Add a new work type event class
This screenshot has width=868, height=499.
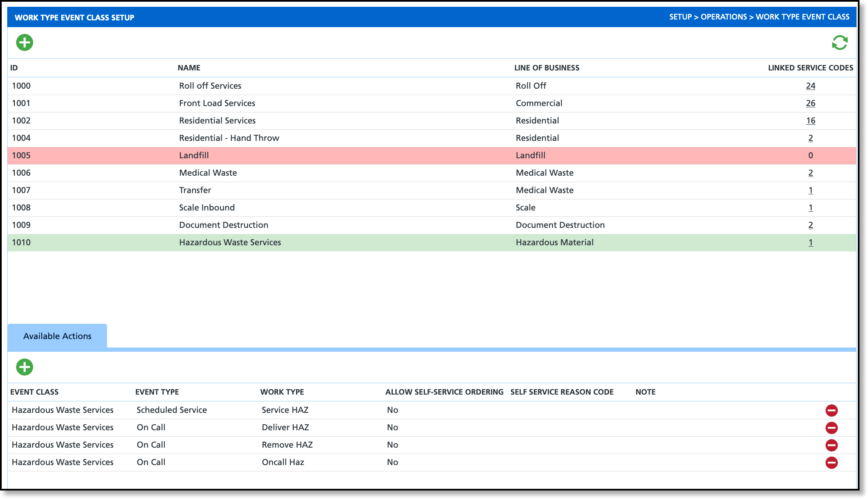[x=25, y=42]
